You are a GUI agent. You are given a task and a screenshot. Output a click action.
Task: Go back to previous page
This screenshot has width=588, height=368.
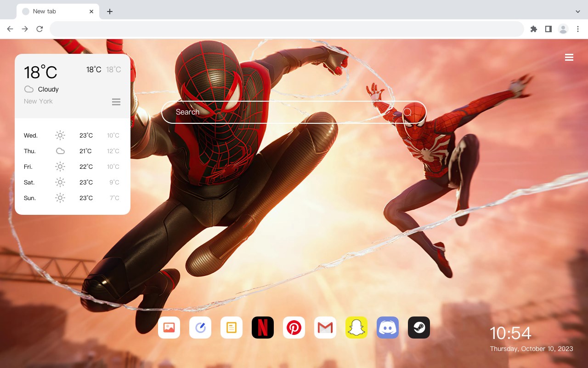coord(10,29)
